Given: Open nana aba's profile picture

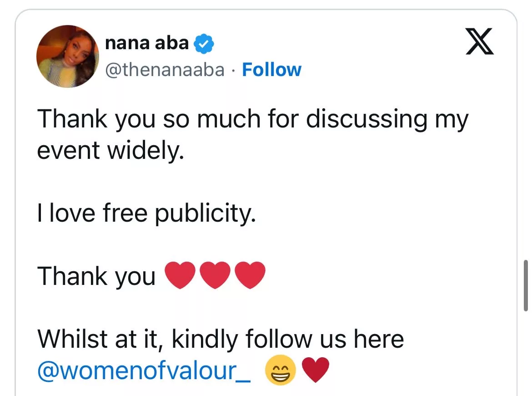Looking at the screenshot, I should [x=68, y=56].
